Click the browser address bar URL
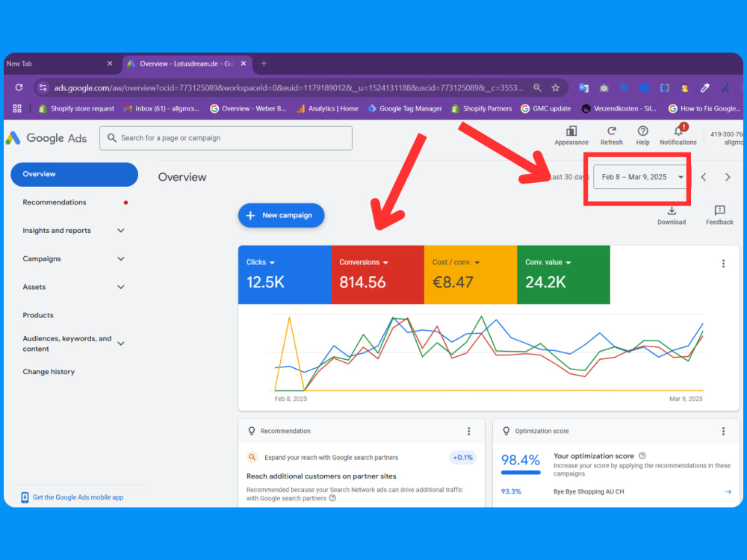Screen dimensions: 747x560 click(x=288, y=87)
